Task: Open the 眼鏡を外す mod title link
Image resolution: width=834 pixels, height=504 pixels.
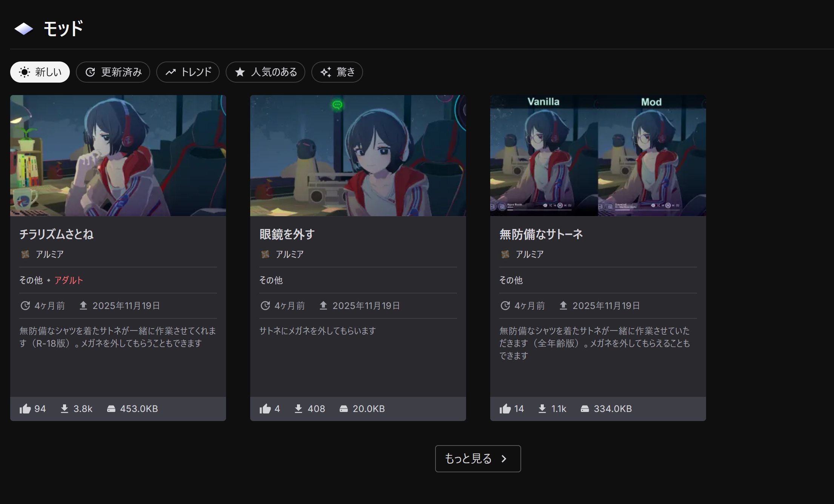Action: coord(287,234)
